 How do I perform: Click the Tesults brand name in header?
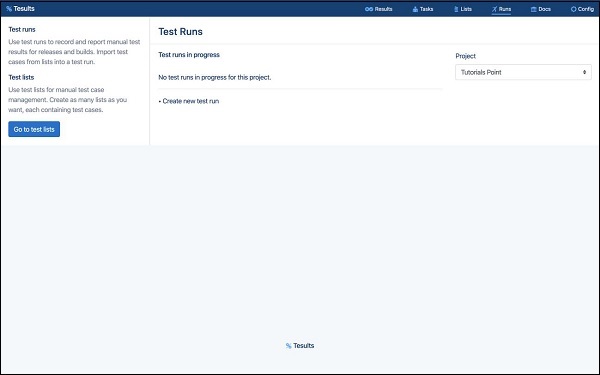click(24, 8)
